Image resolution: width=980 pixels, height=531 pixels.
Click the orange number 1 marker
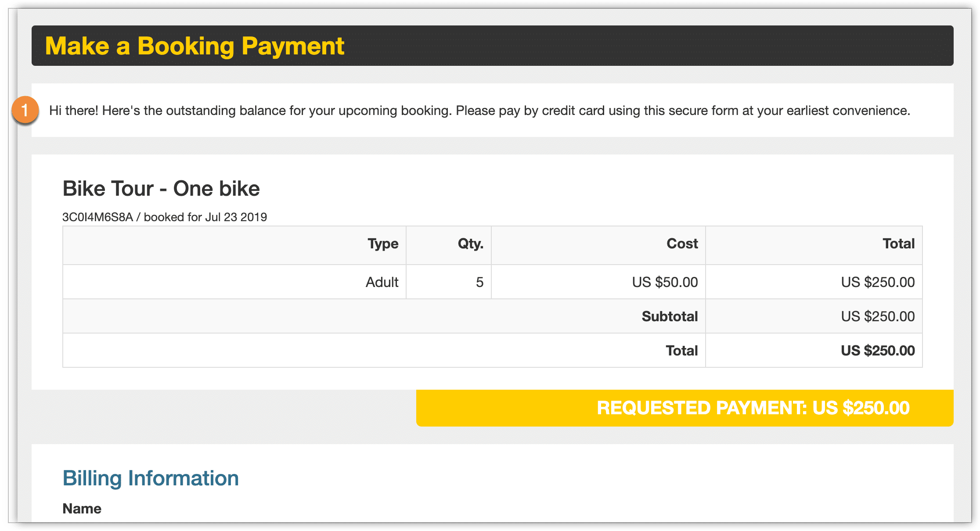(25, 110)
